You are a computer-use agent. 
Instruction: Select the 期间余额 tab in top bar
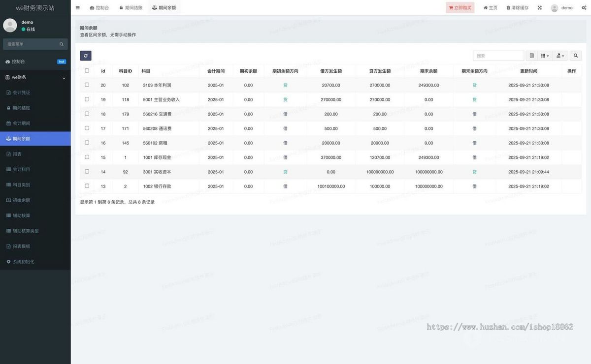(x=164, y=8)
